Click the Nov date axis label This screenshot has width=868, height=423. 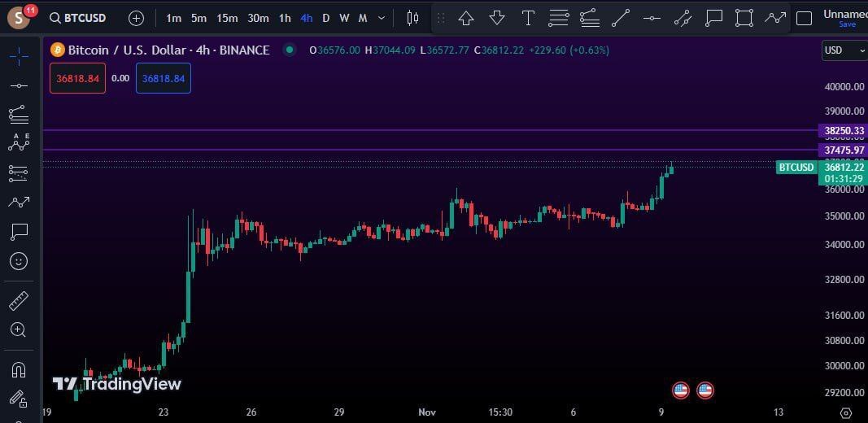[427, 412]
